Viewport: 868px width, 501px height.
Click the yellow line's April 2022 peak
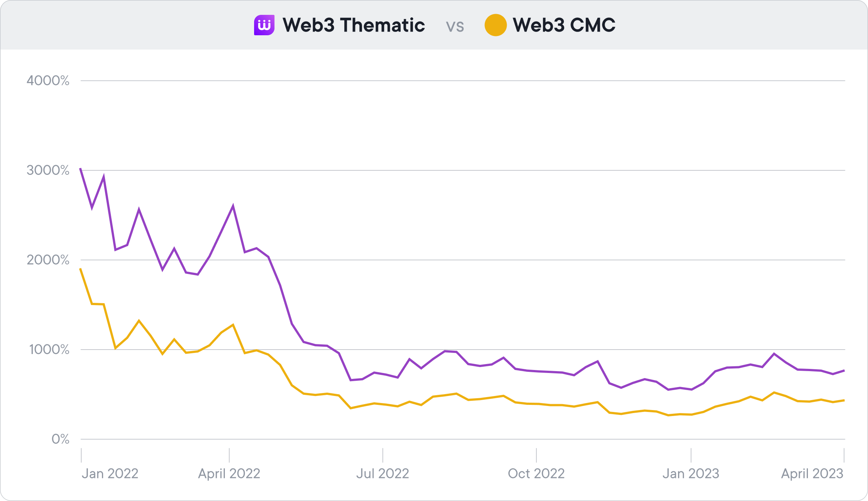tap(233, 325)
